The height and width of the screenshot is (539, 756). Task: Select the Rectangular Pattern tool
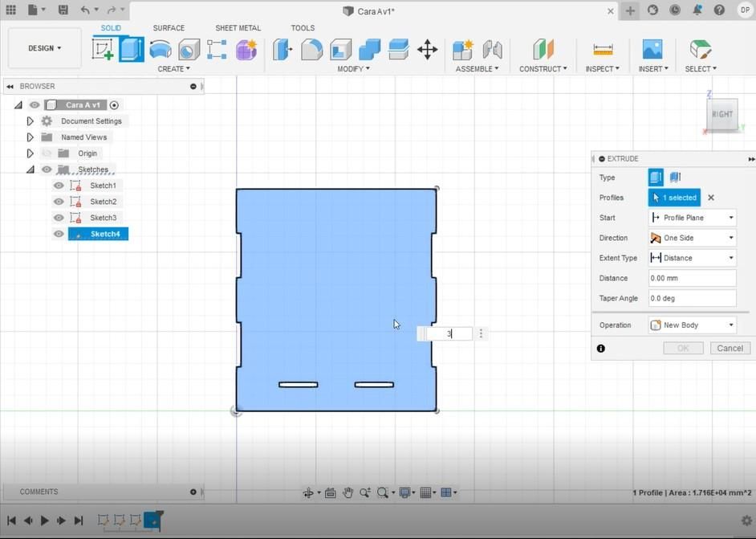(x=217, y=50)
